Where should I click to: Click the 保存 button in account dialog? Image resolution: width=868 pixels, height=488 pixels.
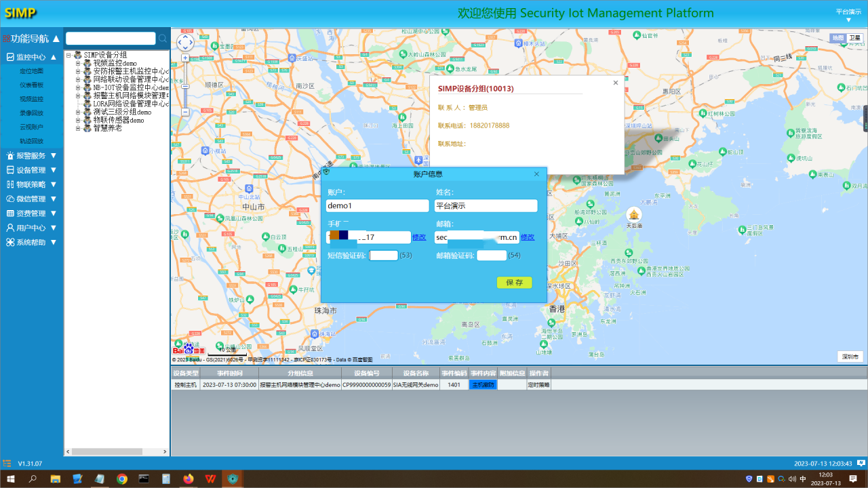[x=514, y=283]
